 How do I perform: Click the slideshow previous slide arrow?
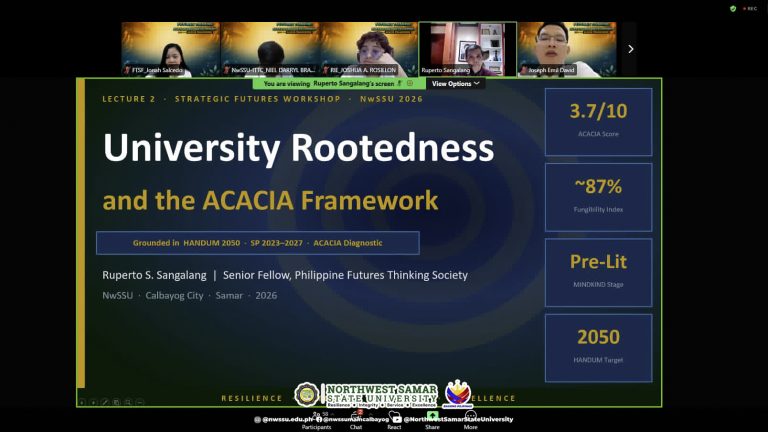click(82, 402)
